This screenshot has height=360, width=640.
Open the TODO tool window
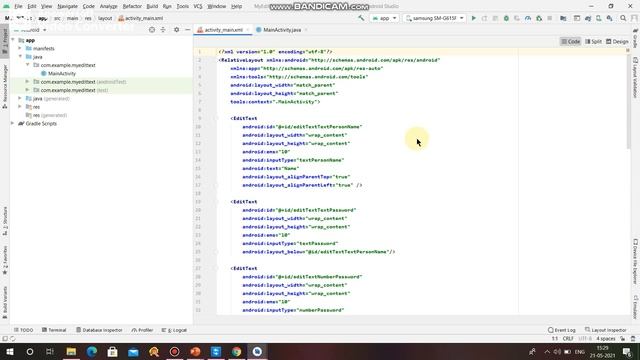tap(24, 330)
